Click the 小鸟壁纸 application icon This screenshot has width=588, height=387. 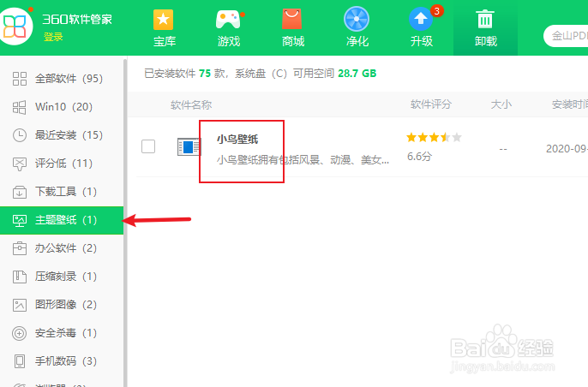[189, 146]
